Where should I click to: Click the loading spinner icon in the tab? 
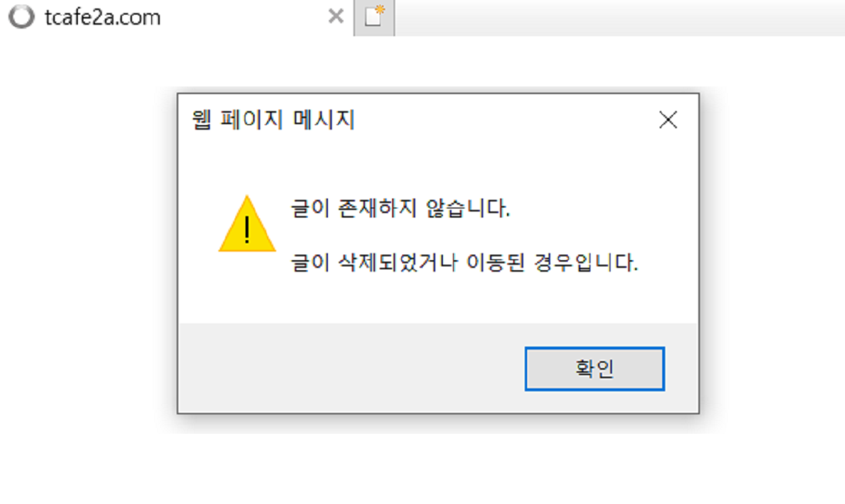[x=22, y=17]
